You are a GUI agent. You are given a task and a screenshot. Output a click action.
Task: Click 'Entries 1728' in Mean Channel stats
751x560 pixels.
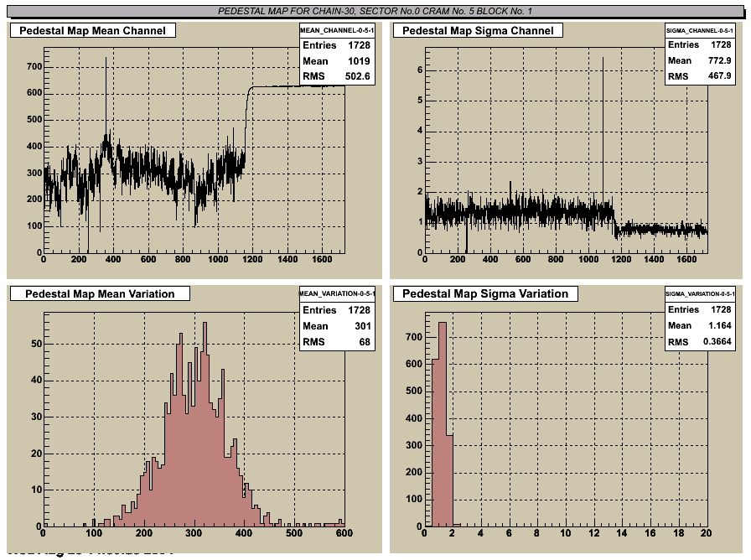[336, 45]
